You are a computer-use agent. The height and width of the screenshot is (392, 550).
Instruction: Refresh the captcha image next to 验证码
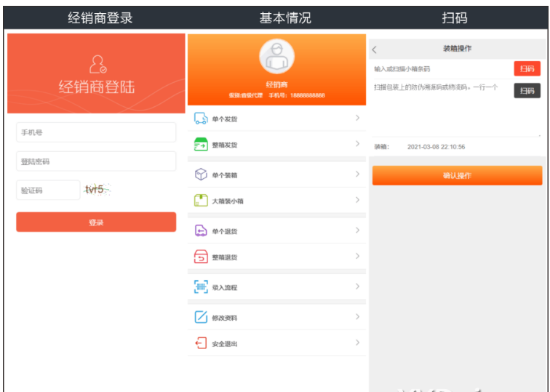click(96, 190)
